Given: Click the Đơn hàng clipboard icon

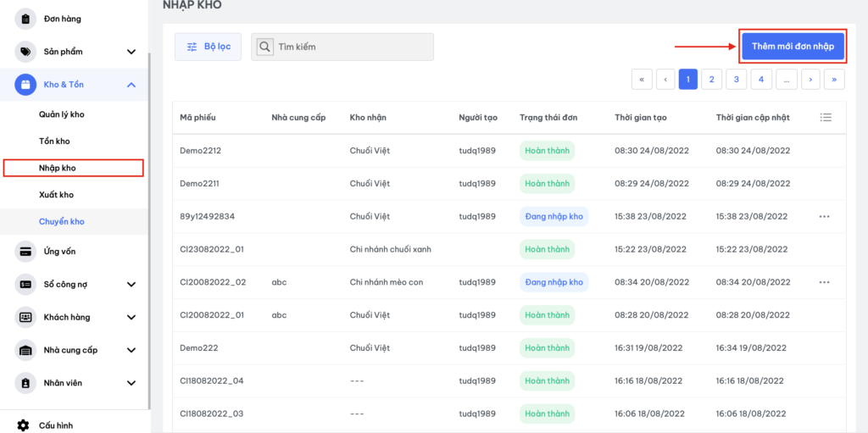Looking at the screenshot, I should (x=25, y=19).
